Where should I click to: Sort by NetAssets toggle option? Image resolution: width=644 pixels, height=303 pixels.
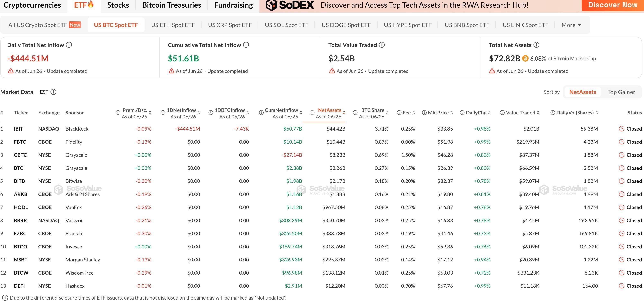582,92
